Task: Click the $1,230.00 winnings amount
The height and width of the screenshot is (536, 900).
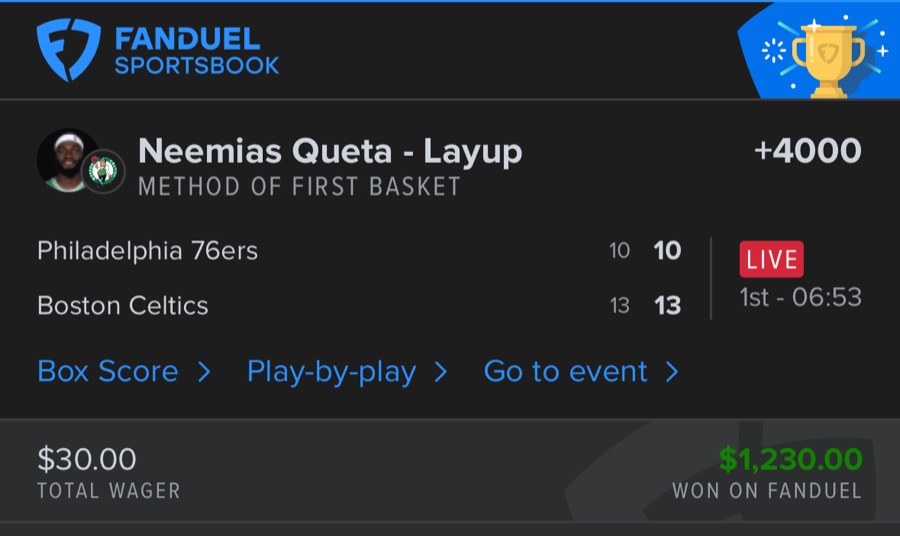Action: tap(790, 459)
